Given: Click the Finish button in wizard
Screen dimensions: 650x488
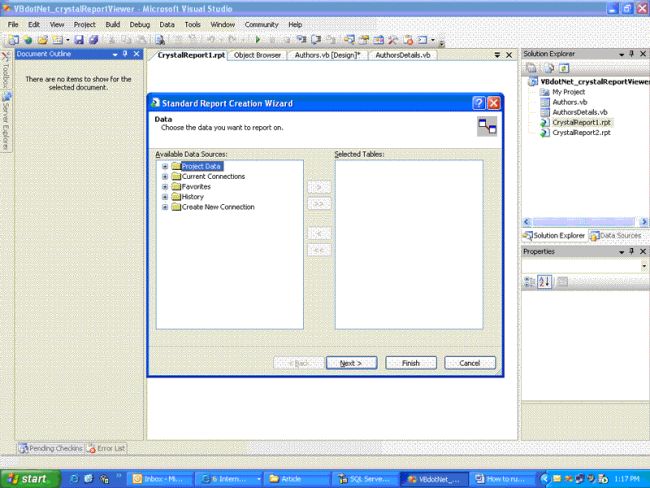Looking at the screenshot, I should [x=410, y=363].
